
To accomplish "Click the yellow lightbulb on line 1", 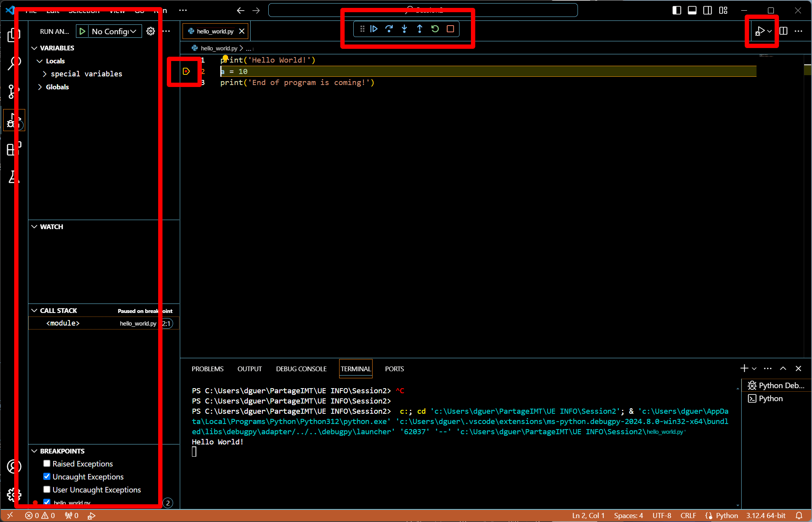I will coord(225,58).
